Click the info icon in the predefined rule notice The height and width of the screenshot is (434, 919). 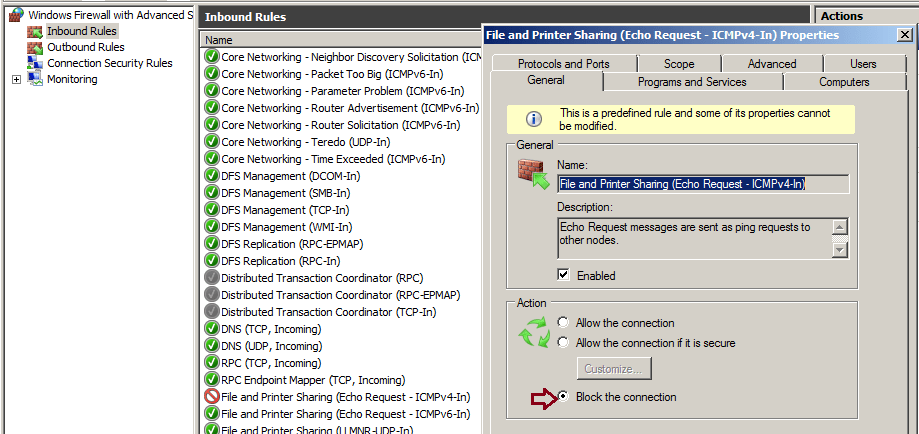(533, 119)
